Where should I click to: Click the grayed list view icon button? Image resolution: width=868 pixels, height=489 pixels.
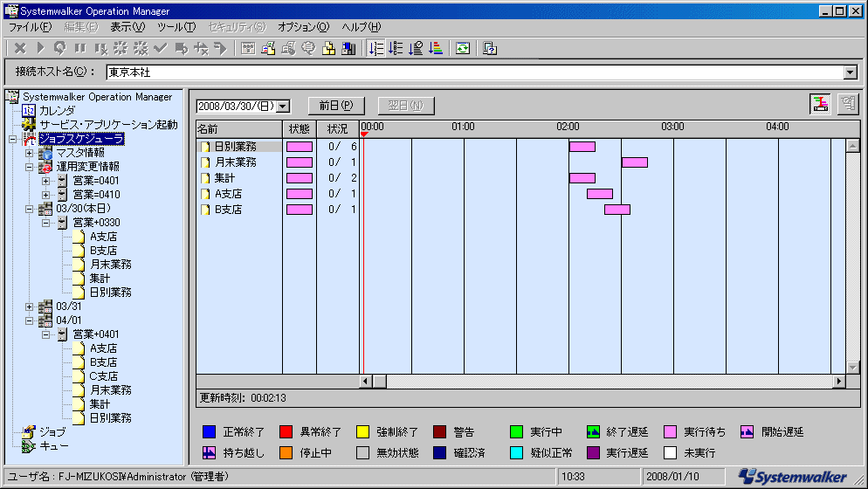pos(848,104)
